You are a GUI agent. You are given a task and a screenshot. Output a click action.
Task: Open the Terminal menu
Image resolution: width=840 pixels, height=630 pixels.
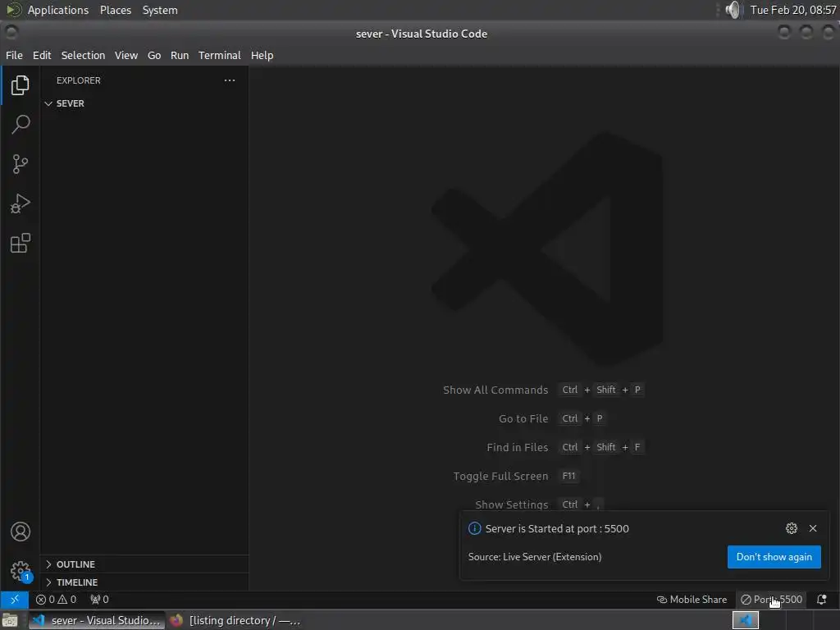tap(220, 55)
